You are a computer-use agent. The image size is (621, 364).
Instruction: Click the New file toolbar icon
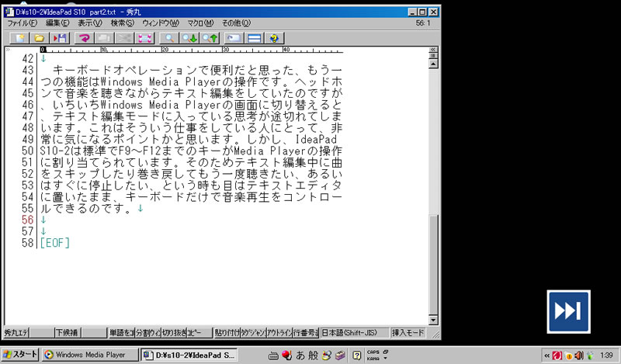19,37
